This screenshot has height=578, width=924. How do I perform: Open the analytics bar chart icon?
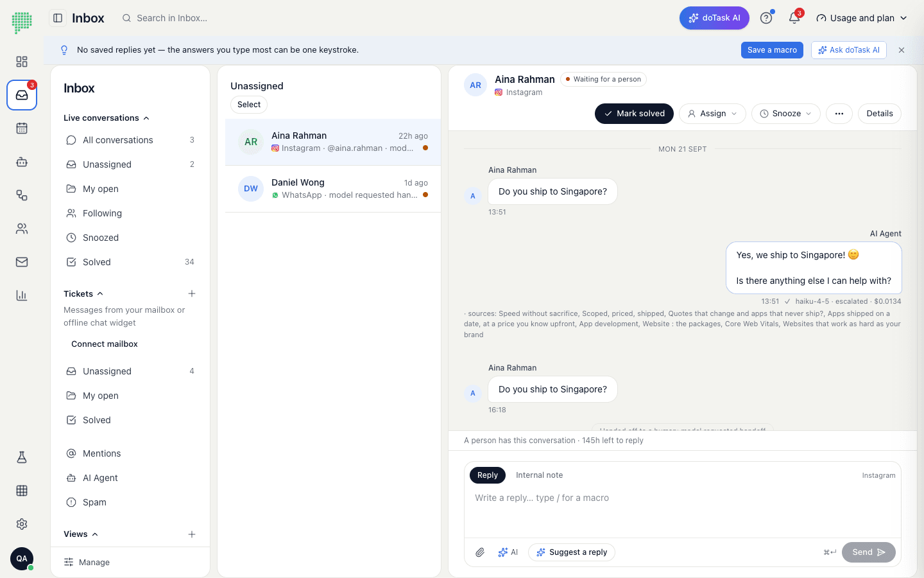coord(22,295)
